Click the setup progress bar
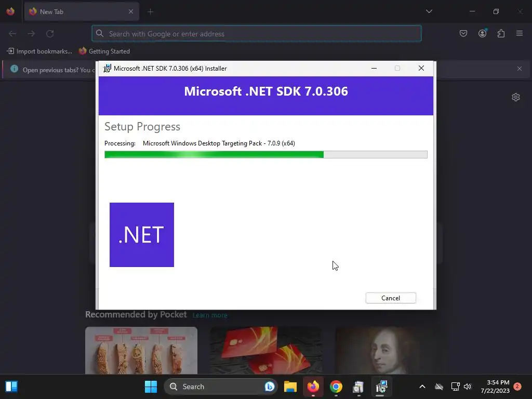 coord(265,155)
